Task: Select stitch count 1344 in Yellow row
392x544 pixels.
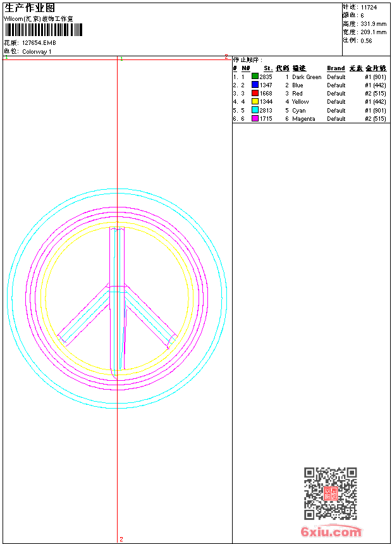Action: point(266,102)
